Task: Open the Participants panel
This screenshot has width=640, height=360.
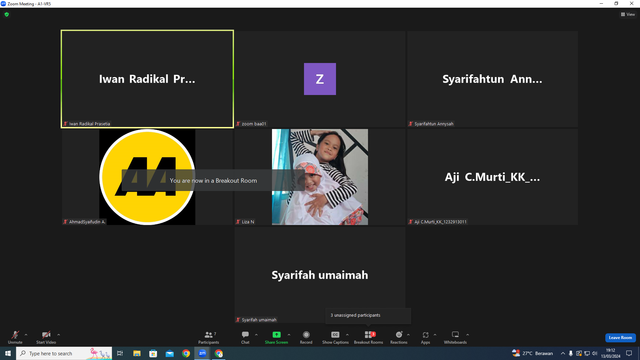Action: point(209,338)
